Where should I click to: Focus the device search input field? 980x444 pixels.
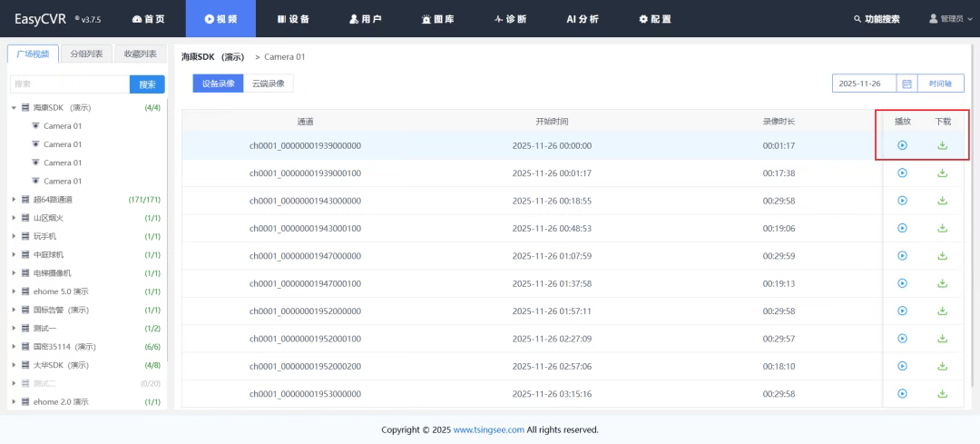click(70, 84)
